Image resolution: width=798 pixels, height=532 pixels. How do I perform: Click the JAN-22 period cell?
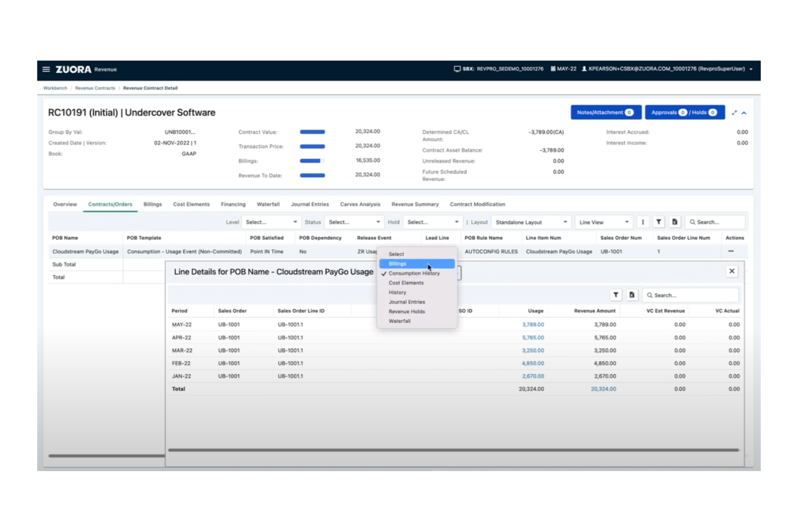181,376
